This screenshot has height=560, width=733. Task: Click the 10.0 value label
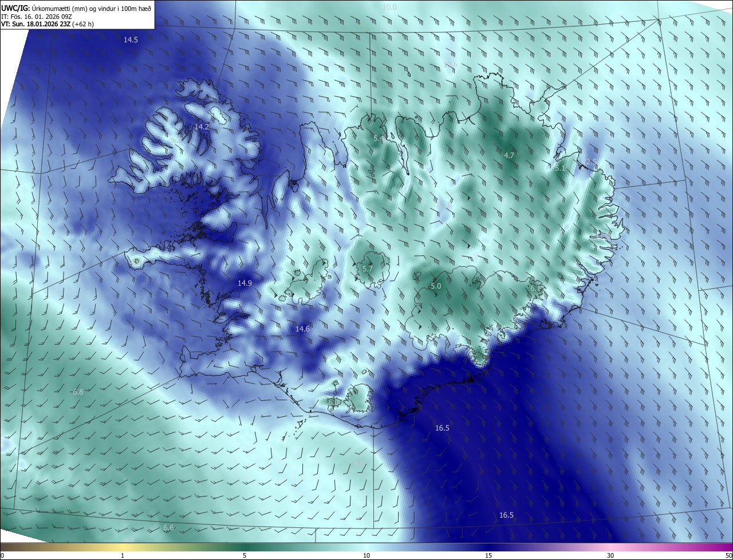click(389, 7)
